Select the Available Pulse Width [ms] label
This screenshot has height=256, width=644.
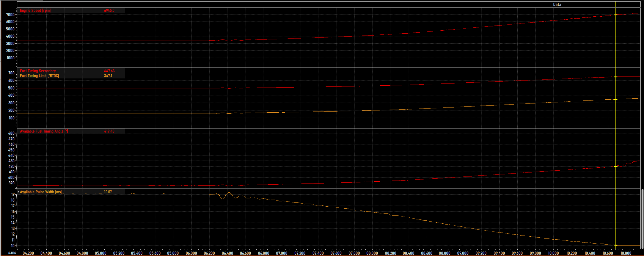[41, 192]
